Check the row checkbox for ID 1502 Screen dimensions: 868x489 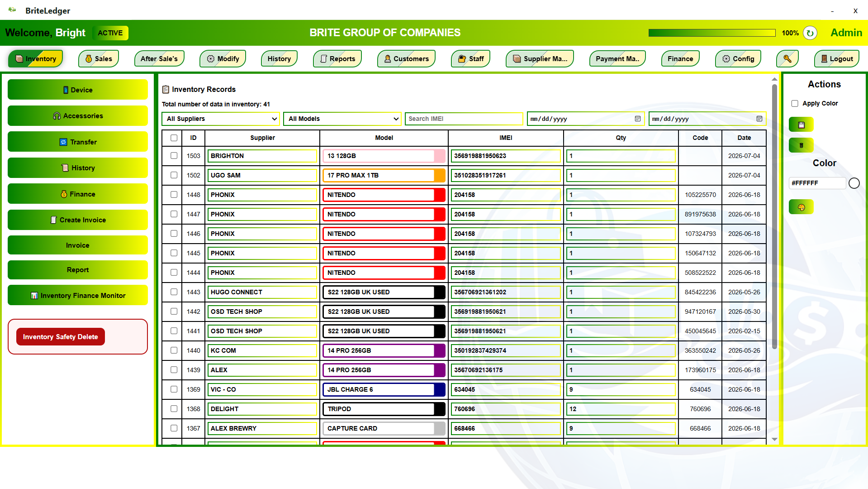[174, 175]
